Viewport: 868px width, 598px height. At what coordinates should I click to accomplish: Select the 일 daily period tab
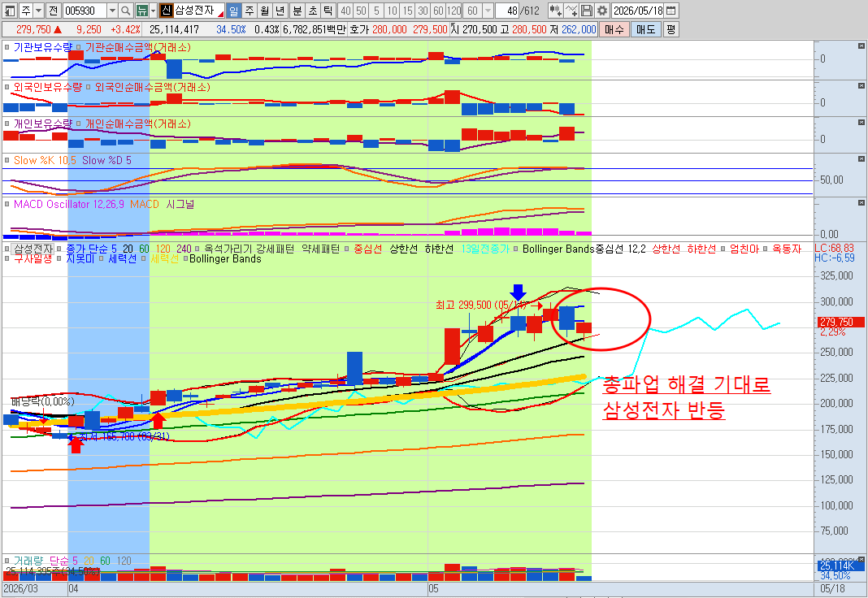tap(233, 11)
